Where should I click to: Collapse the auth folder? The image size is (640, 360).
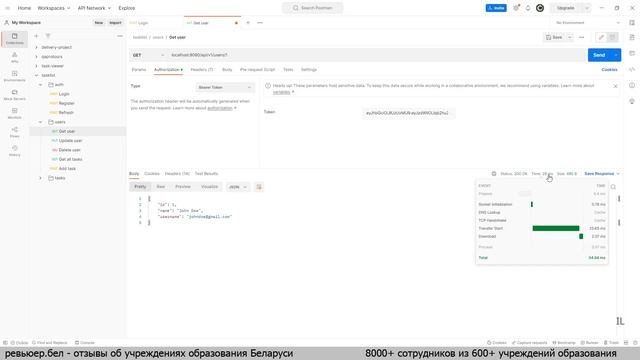click(x=40, y=84)
